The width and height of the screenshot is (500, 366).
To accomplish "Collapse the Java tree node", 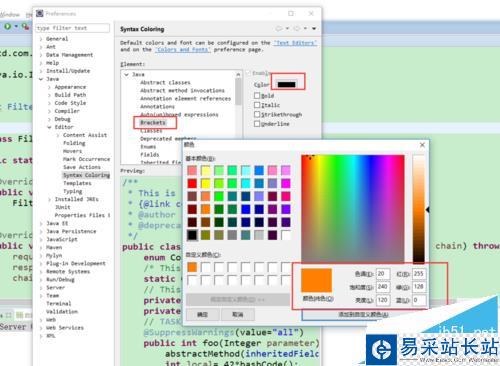I will pos(41,79).
